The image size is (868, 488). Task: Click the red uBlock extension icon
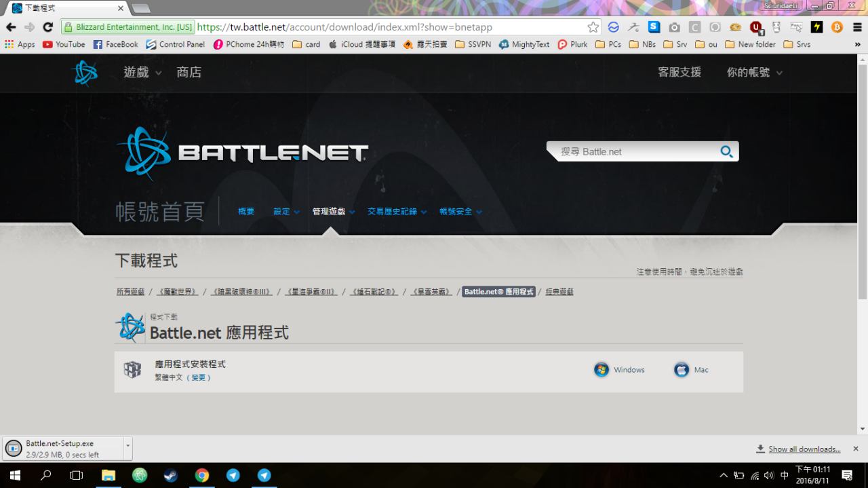coord(756,28)
